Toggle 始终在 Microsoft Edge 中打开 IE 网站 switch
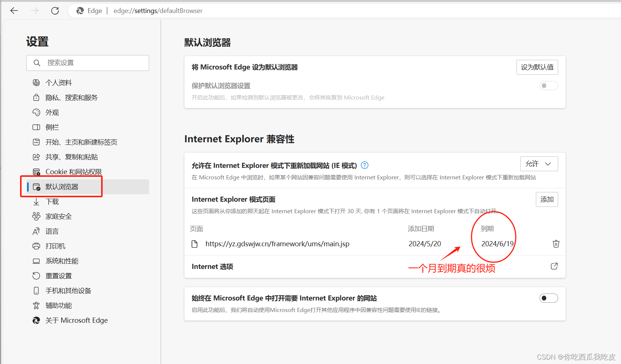 pyautogui.click(x=548, y=298)
